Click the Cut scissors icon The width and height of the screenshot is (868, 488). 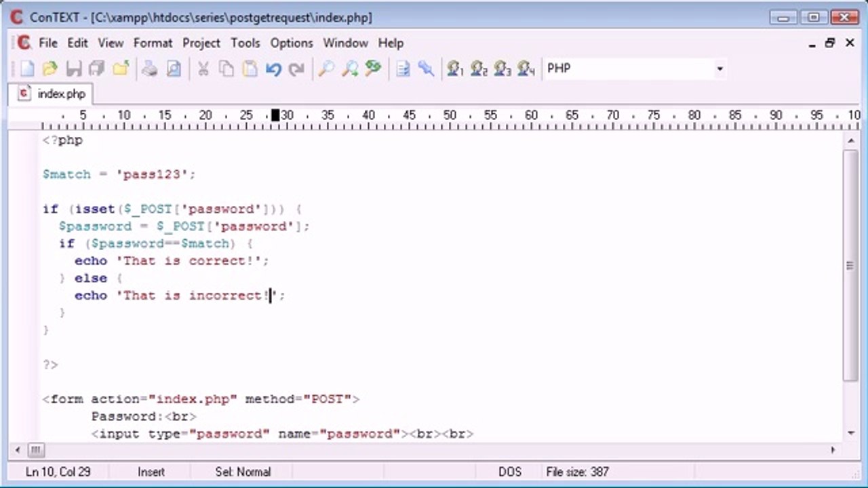pyautogui.click(x=203, y=68)
